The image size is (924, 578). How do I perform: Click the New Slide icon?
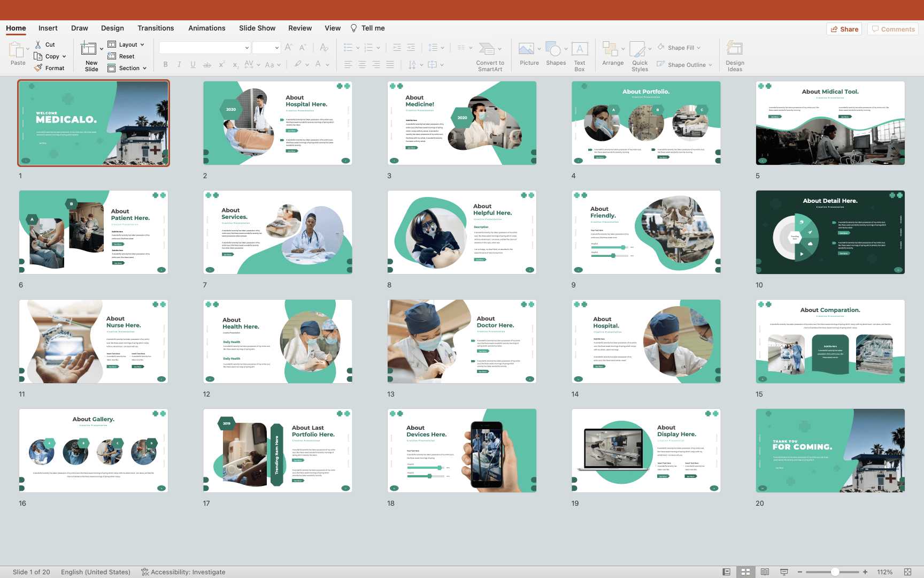pyautogui.click(x=89, y=49)
